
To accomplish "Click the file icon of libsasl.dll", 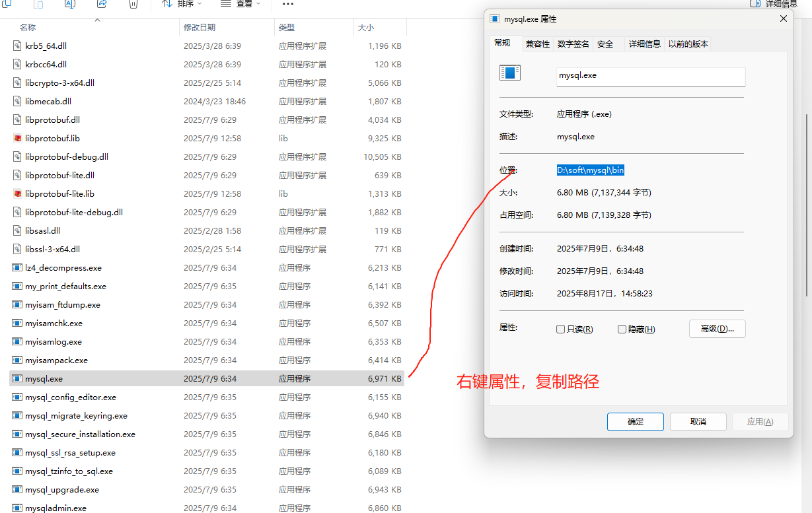I will (x=18, y=231).
